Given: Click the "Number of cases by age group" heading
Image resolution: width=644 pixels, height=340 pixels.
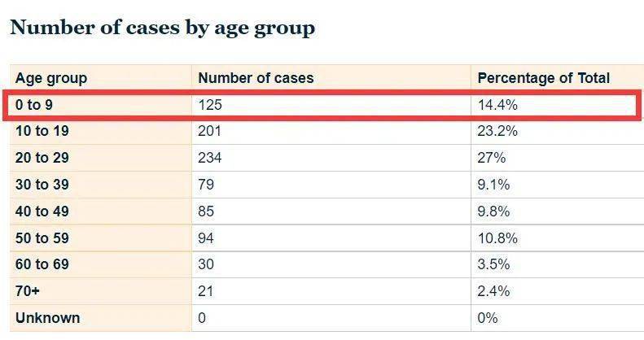Looking at the screenshot, I should (x=162, y=28).
